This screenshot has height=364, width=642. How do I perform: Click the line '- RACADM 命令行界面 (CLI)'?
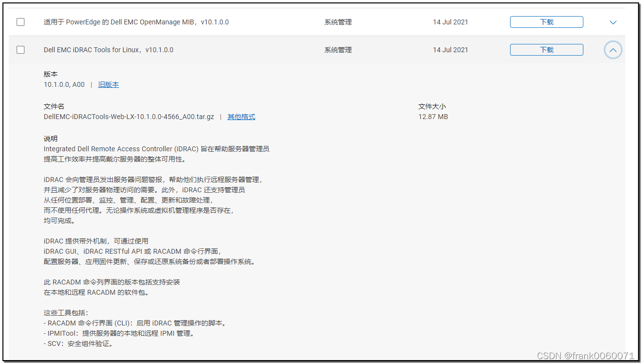click(x=136, y=323)
